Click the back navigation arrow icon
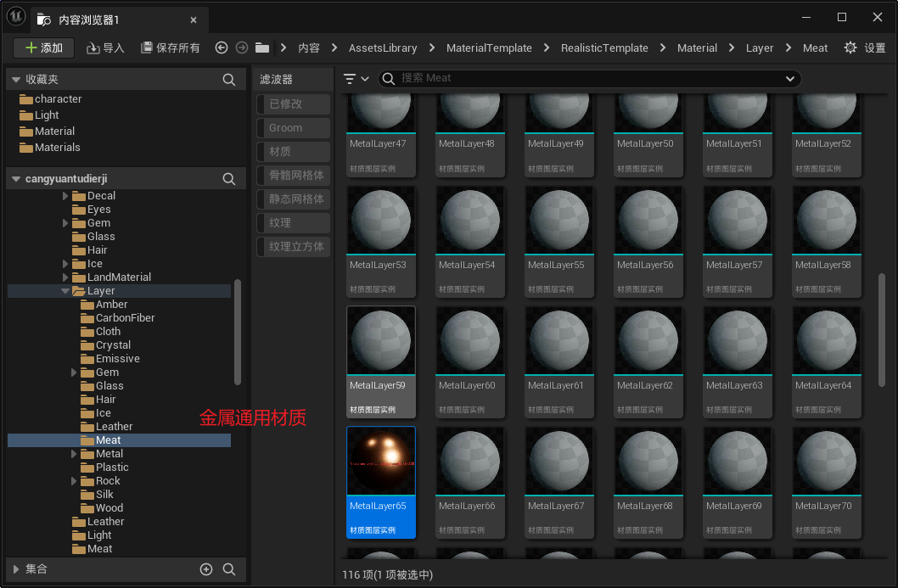This screenshot has height=588, width=898. coord(222,48)
